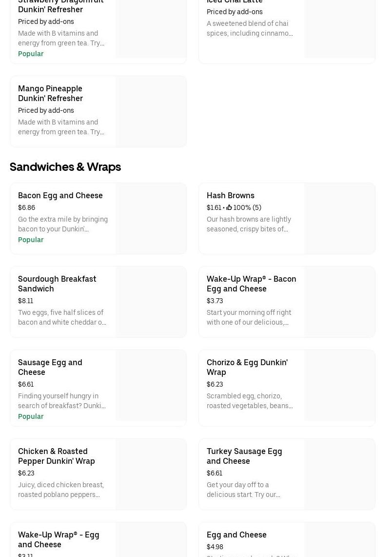Open Sourdough Breakfast Sandwich details
Image resolution: width=392 pixels, height=557 pixels.
[57, 284]
